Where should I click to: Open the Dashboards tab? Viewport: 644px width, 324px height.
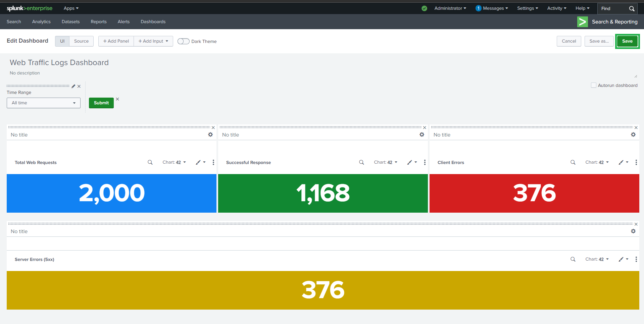point(153,22)
